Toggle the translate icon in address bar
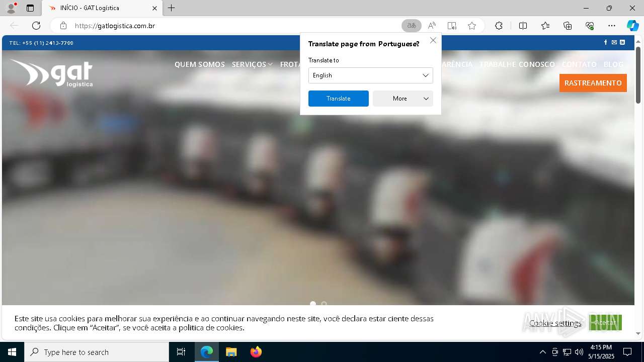 pyautogui.click(x=411, y=26)
